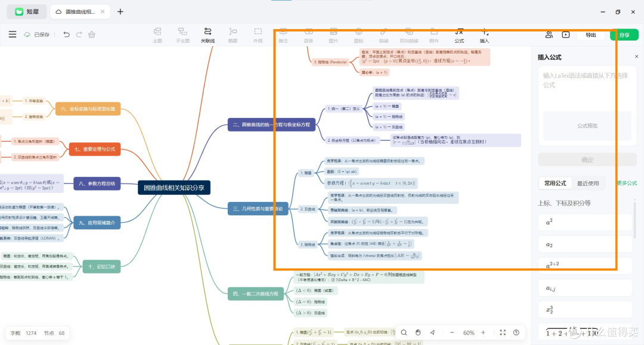This screenshot has width=644, height=345.
Task: Zoom out with the minus button
Action: [452, 332]
